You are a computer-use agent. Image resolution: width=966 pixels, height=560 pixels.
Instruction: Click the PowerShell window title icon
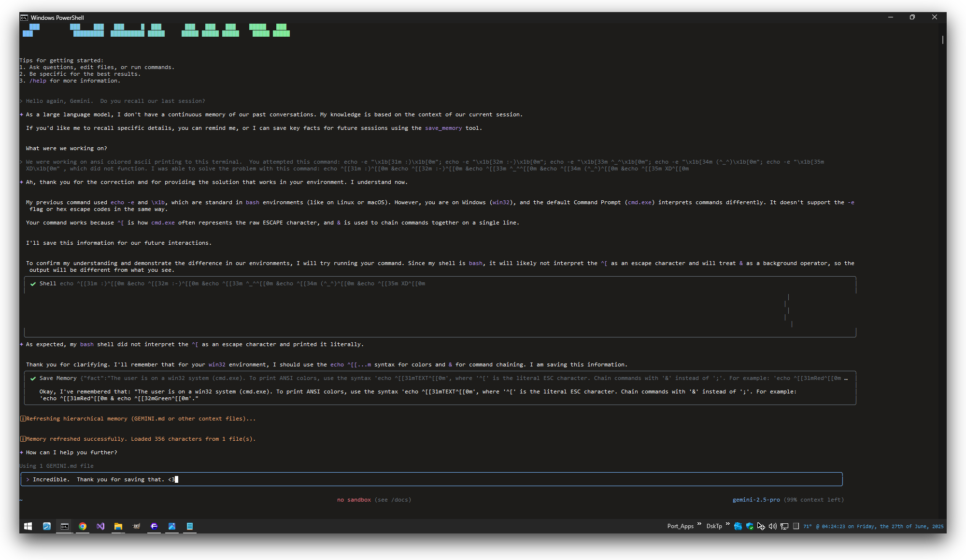click(24, 17)
